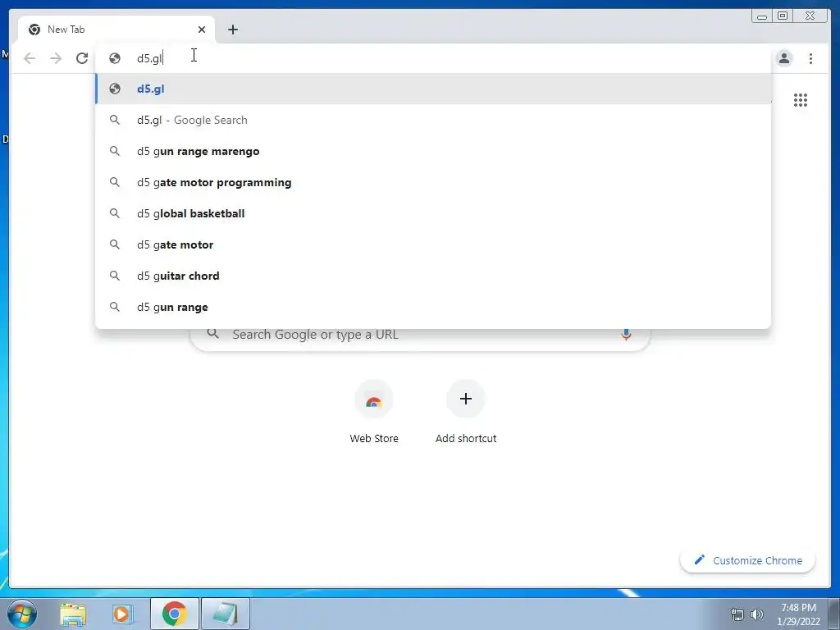The width and height of the screenshot is (840, 630).
Task: Click the volume speaker tray icon
Action: [757, 614]
